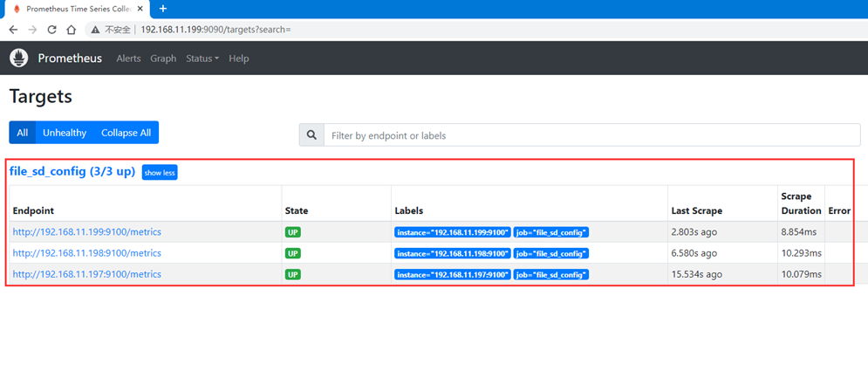The image size is (868, 385).
Task: Click the Last Scrape column header
Action: [696, 211]
